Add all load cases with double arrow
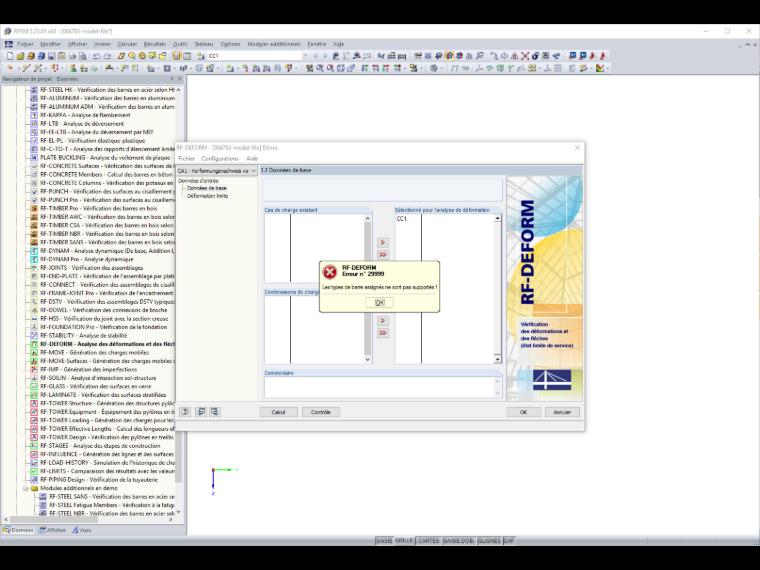This screenshot has width=760, height=570. (x=382, y=254)
